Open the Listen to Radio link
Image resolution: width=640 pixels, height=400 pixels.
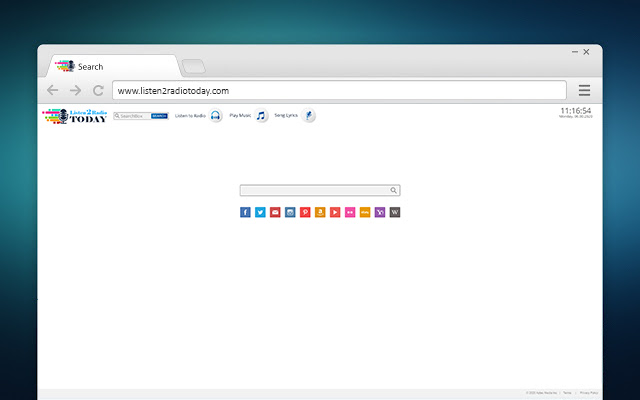(x=190, y=116)
